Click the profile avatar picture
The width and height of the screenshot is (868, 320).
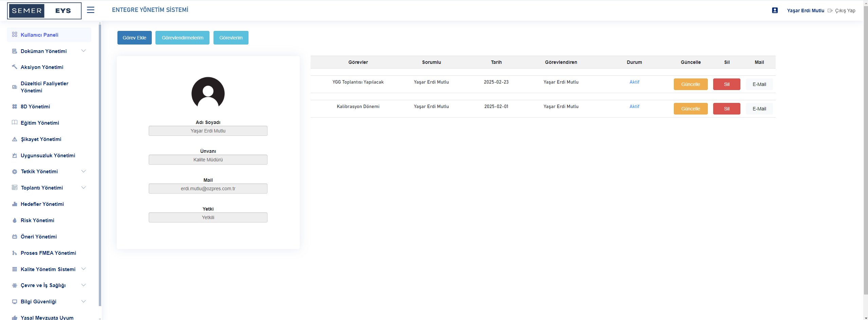208,93
